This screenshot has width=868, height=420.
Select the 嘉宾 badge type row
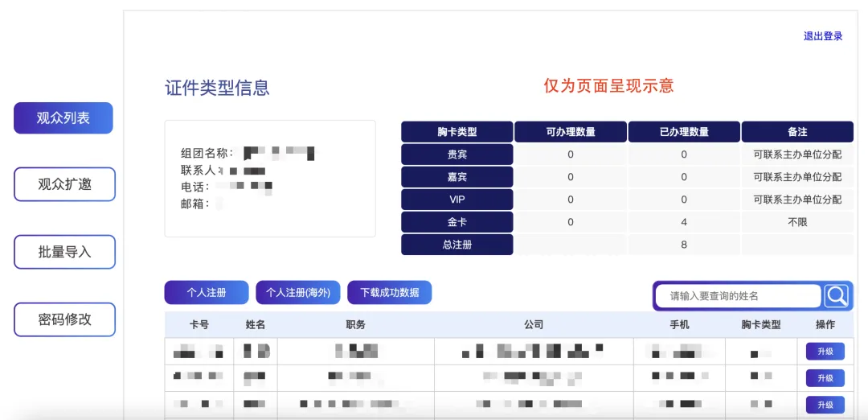(x=457, y=177)
